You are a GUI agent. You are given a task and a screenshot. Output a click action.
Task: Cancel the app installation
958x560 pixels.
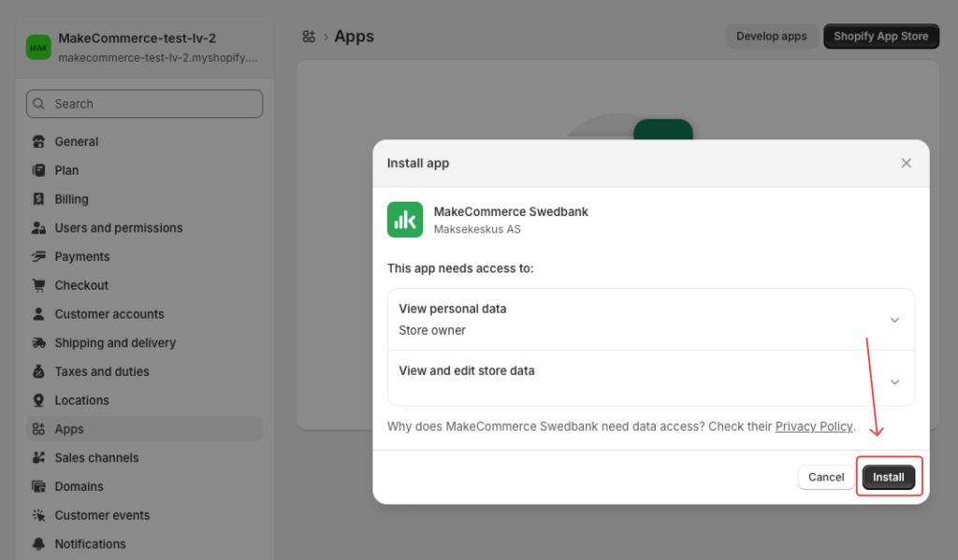pos(825,477)
